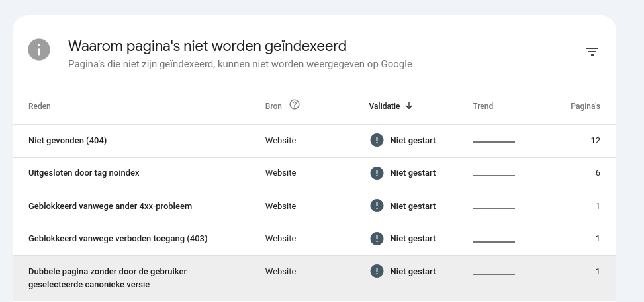Open the filter icon for the table

point(592,52)
